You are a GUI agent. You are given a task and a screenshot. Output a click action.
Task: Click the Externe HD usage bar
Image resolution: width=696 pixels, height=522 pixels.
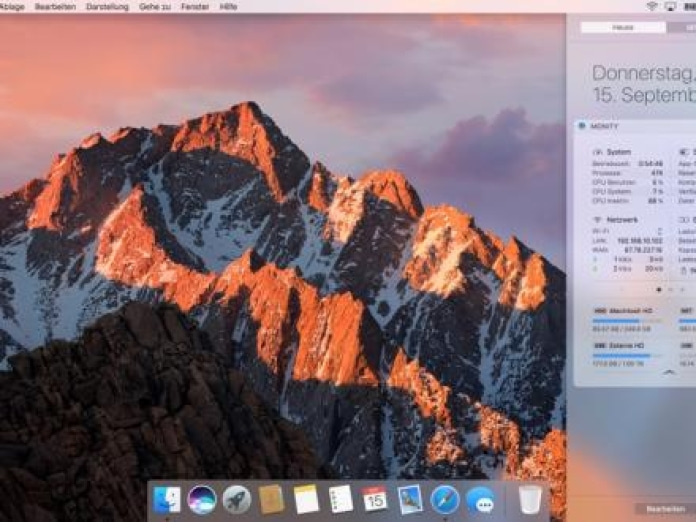pyautogui.click(x=626, y=356)
